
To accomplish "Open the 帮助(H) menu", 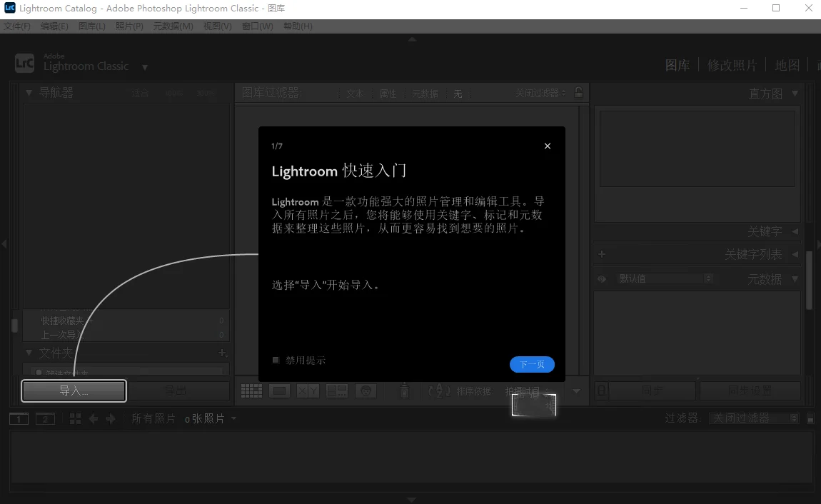I will [298, 26].
